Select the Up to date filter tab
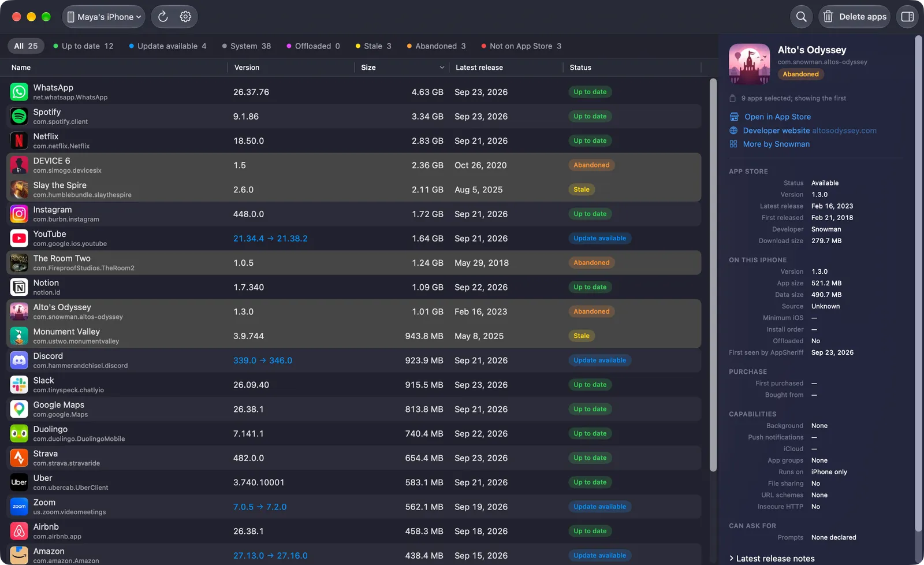The height and width of the screenshot is (565, 924). tap(83, 46)
